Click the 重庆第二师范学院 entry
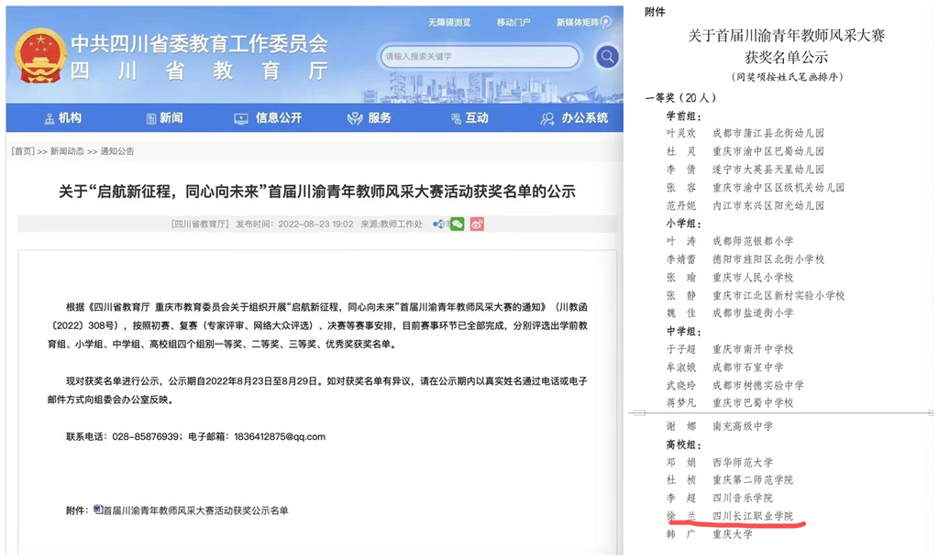 (x=753, y=480)
